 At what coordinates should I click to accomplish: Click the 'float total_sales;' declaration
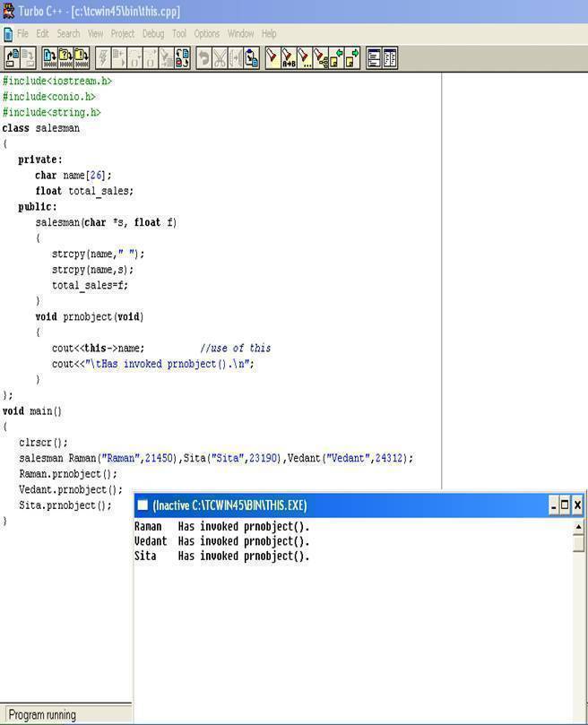[84, 191]
